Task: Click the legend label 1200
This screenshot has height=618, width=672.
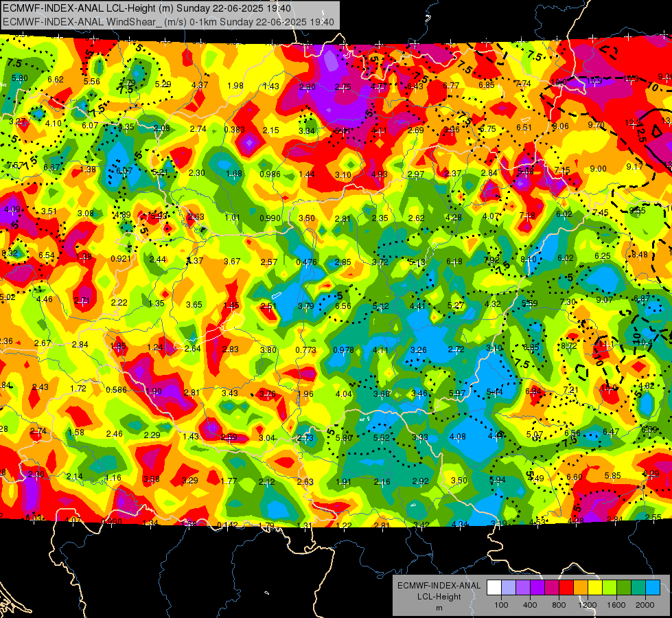Action: pos(588,605)
